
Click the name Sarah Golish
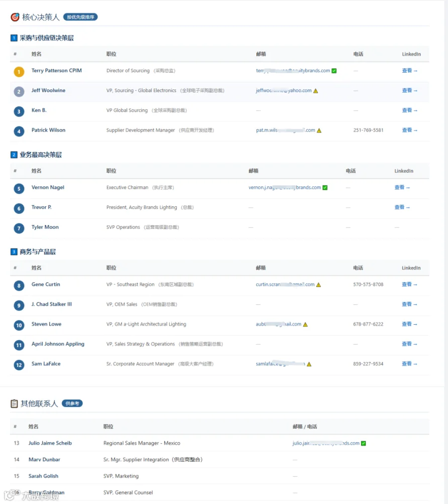[x=43, y=476]
